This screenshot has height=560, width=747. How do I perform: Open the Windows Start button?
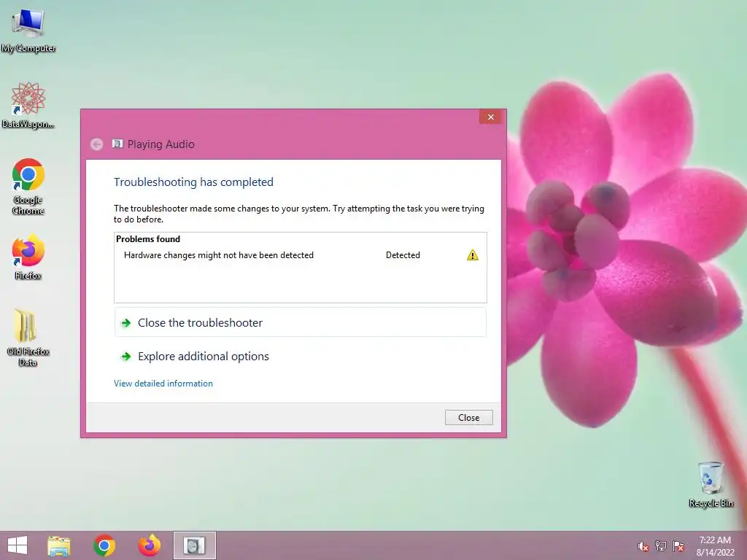pos(18,545)
